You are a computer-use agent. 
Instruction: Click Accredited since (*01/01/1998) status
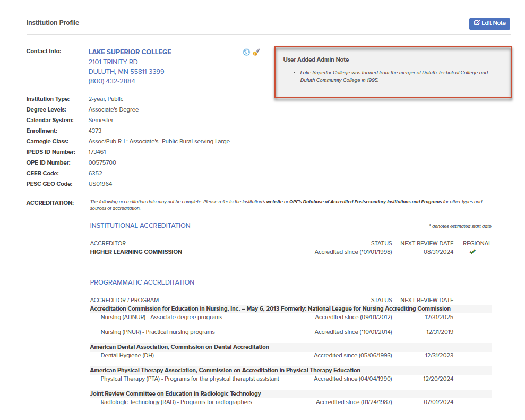pos(353,252)
